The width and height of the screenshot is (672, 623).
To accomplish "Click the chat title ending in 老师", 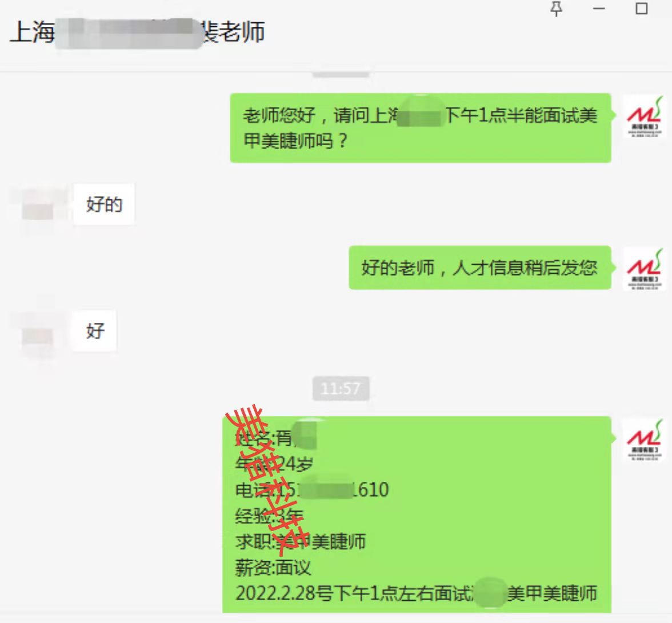I will coord(137,32).
